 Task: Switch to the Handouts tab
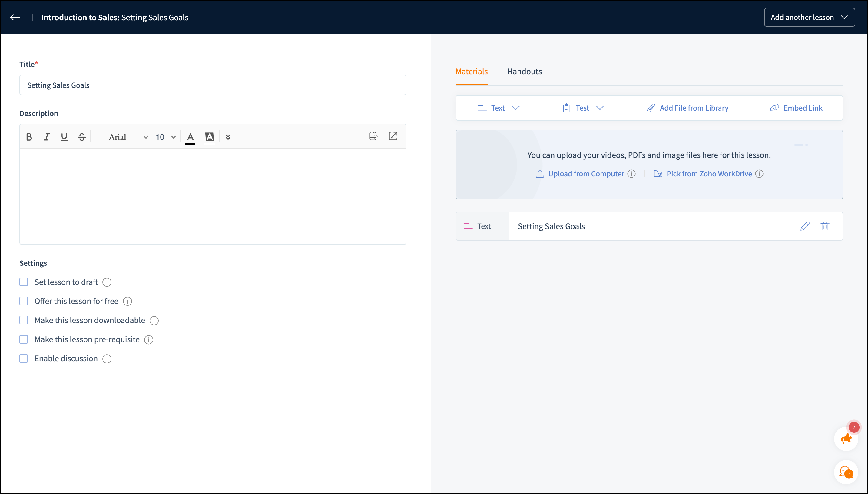524,71
